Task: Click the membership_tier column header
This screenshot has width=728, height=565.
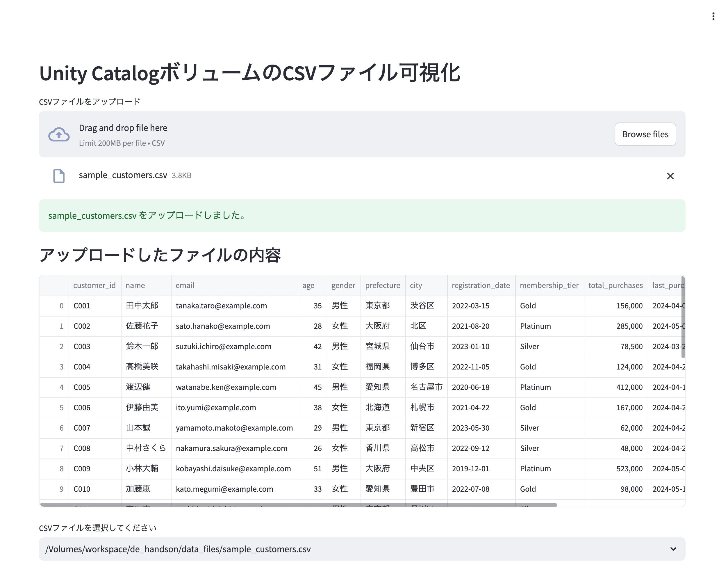Action: click(550, 285)
